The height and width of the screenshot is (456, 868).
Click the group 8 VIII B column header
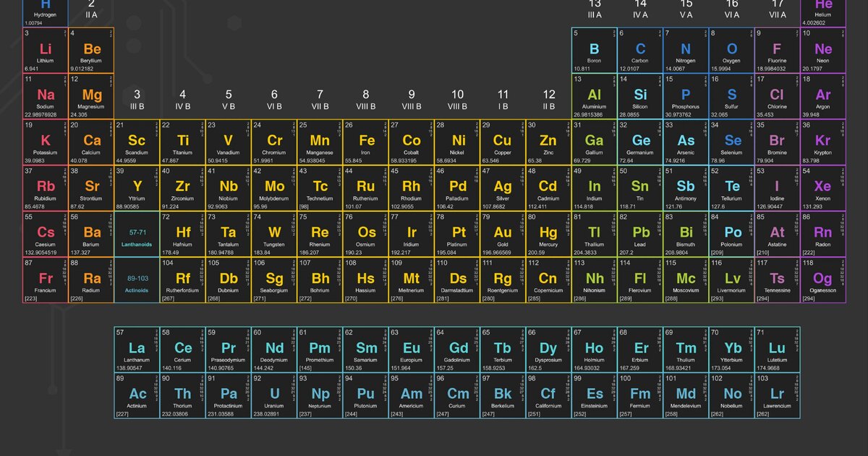[x=366, y=100]
